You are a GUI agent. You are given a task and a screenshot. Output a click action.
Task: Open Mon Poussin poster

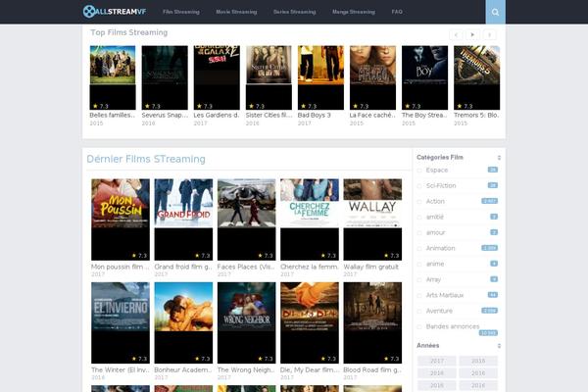click(x=121, y=220)
